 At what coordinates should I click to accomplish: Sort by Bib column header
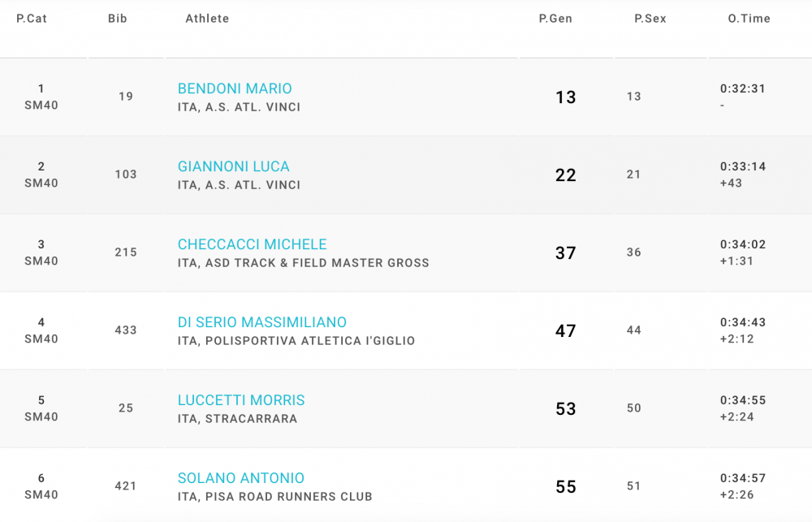click(118, 19)
